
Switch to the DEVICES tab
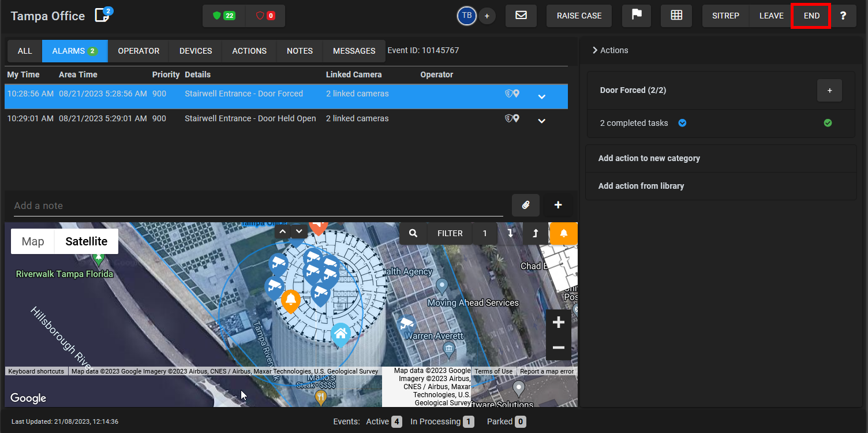tap(196, 51)
